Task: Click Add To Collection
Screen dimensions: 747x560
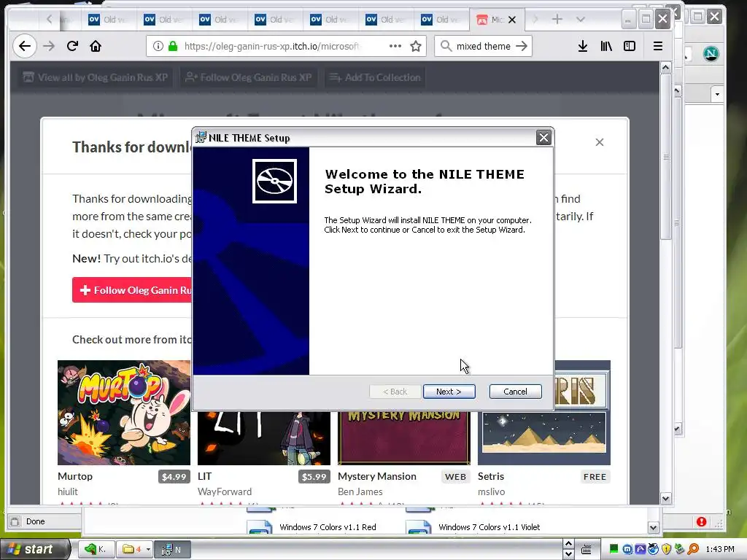Action: (376, 77)
